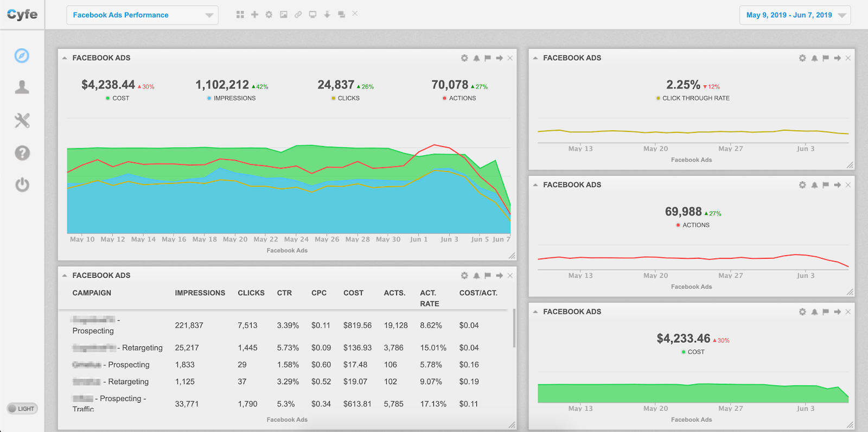
Task: Click bell alert icon on main chart widget
Action: point(476,58)
